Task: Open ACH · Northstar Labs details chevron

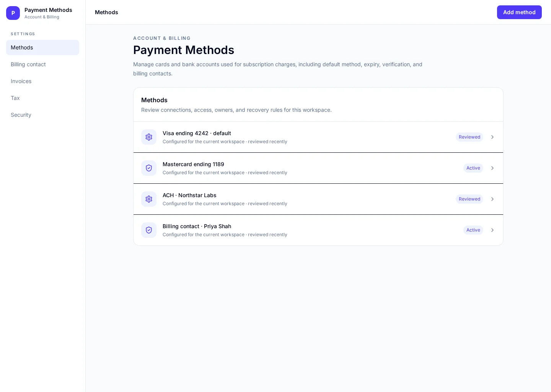Action: click(492, 199)
